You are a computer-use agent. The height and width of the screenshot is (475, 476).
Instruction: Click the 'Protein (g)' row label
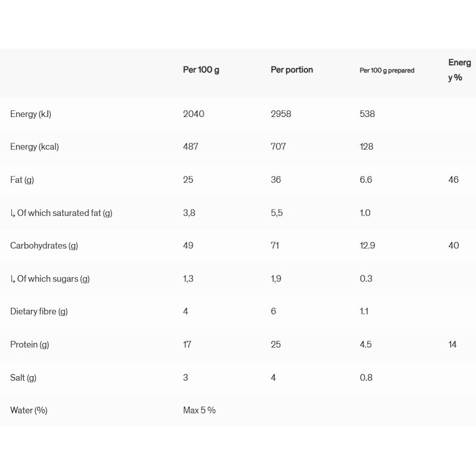point(30,345)
